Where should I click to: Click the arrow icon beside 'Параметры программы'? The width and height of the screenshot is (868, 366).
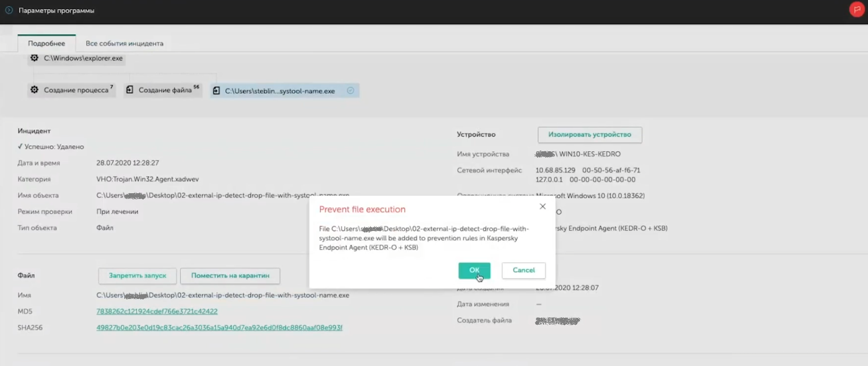click(9, 10)
